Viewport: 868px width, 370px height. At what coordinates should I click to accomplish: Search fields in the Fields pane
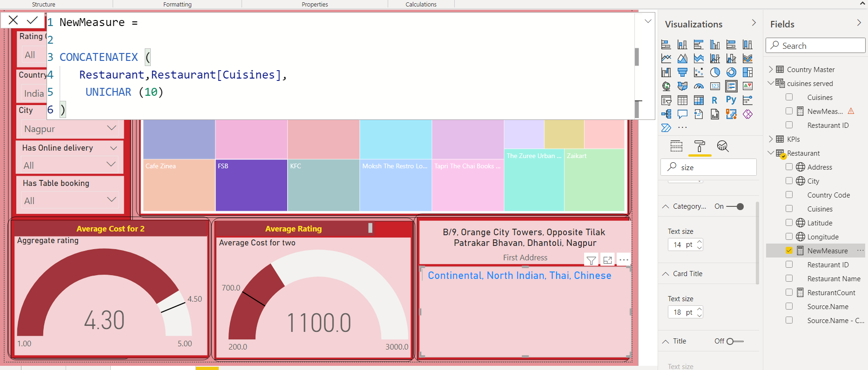815,46
